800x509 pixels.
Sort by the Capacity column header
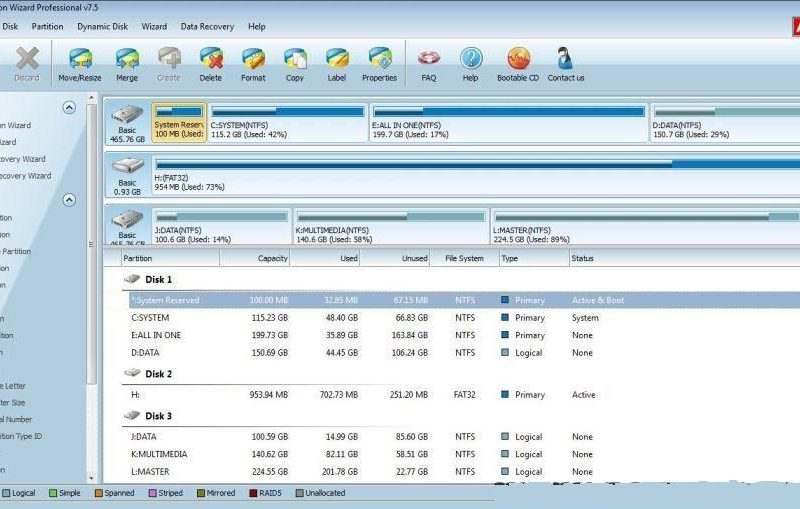tap(255, 259)
